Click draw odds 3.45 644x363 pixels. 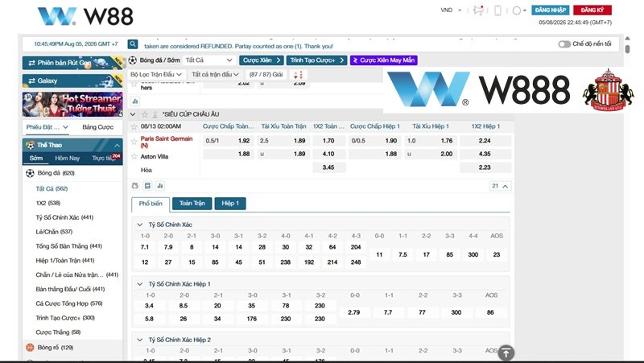tap(329, 167)
